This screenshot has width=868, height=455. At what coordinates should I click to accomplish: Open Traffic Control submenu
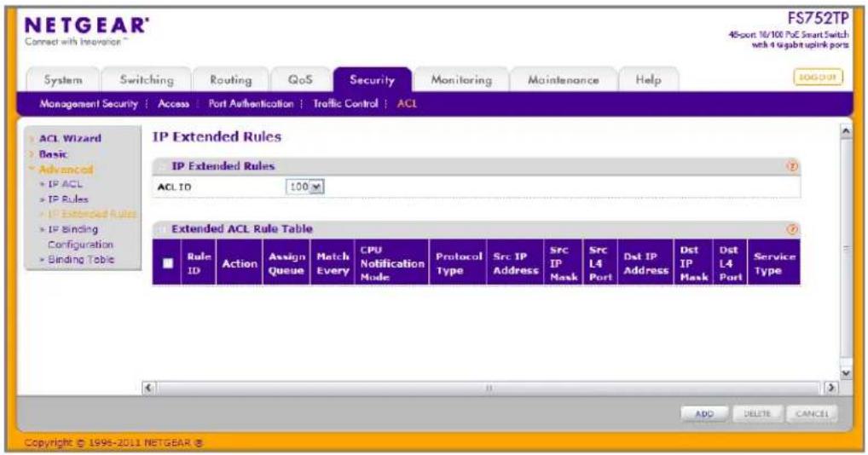click(x=345, y=103)
